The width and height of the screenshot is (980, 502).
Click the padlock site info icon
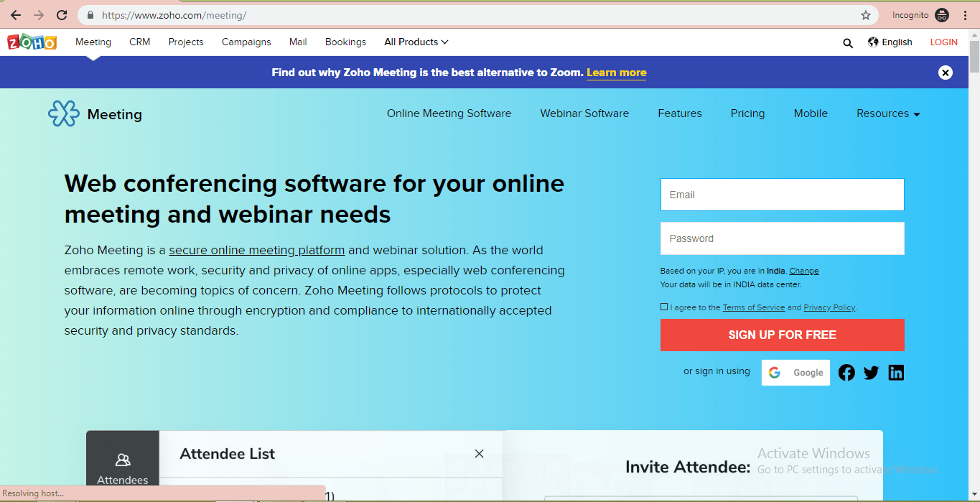click(x=90, y=15)
